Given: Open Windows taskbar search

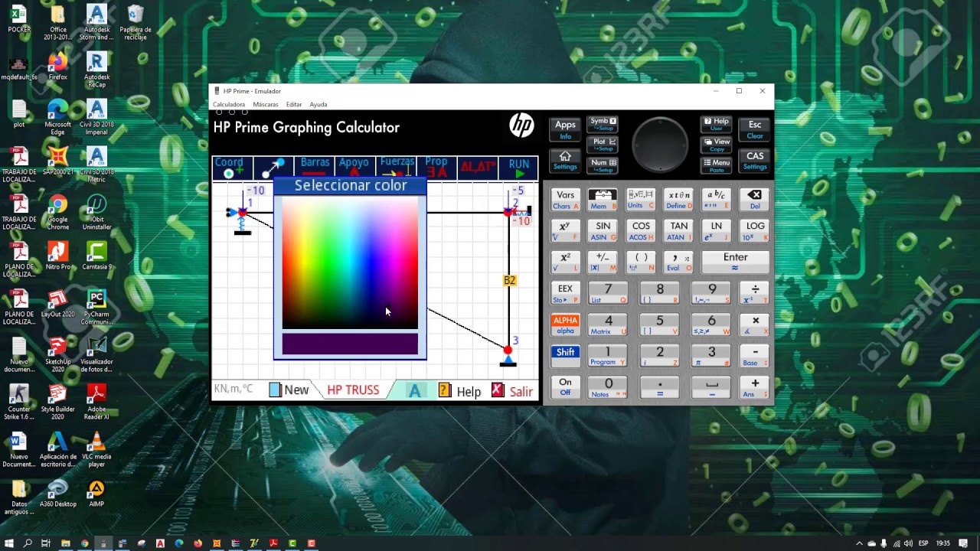Looking at the screenshot, I should click(x=28, y=543).
